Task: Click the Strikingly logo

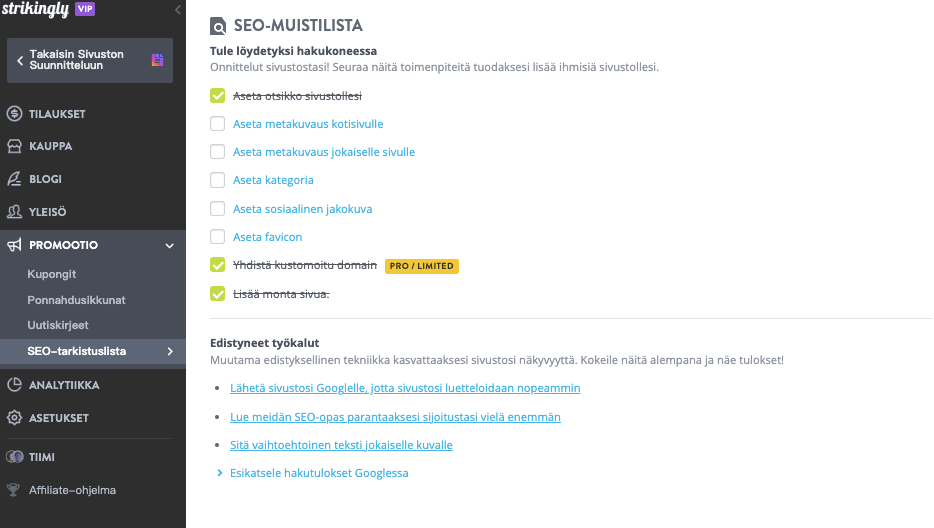Action: point(35,8)
